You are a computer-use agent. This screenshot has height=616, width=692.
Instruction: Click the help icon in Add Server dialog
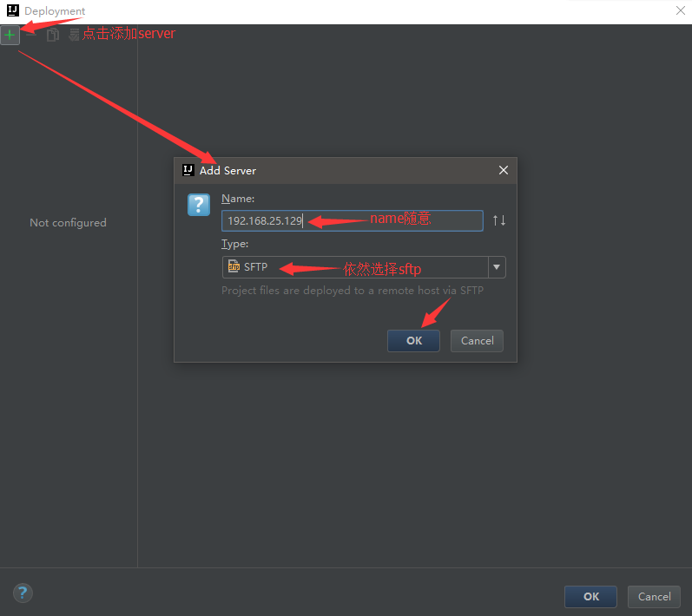199,205
